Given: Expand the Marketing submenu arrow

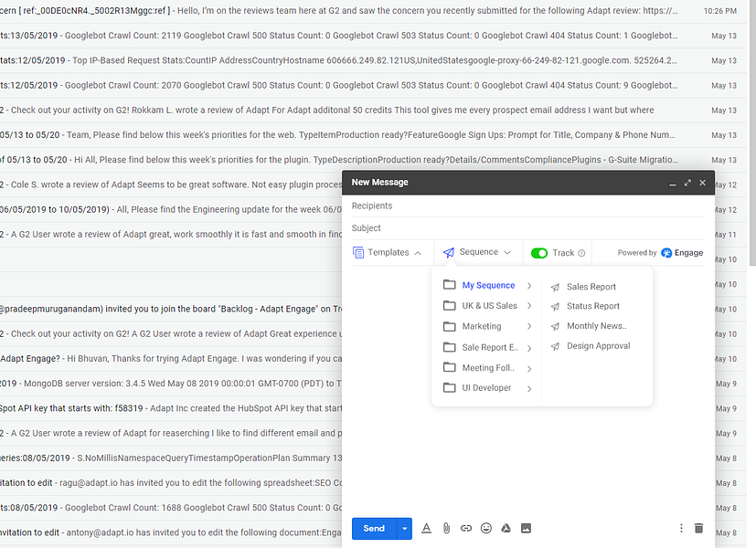Looking at the screenshot, I should 529,326.
